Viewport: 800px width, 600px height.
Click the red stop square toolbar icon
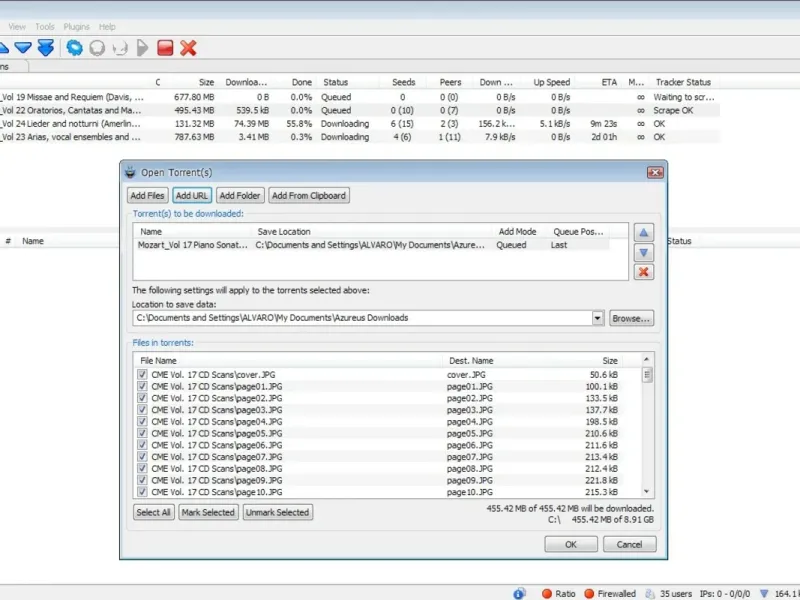tap(165, 48)
